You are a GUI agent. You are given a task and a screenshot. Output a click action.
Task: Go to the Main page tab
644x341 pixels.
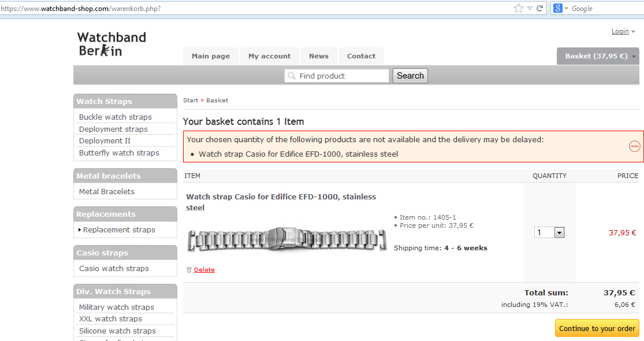pyautogui.click(x=210, y=56)
